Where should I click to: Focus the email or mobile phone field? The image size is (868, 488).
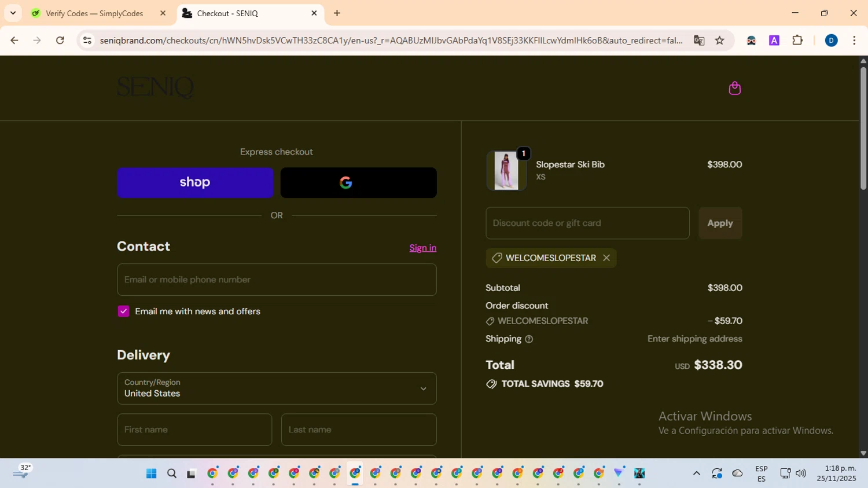click(277, 280)
